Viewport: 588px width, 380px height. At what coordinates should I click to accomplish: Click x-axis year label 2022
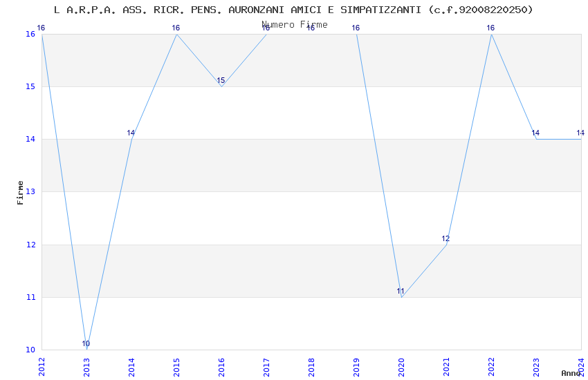[492, 368]
